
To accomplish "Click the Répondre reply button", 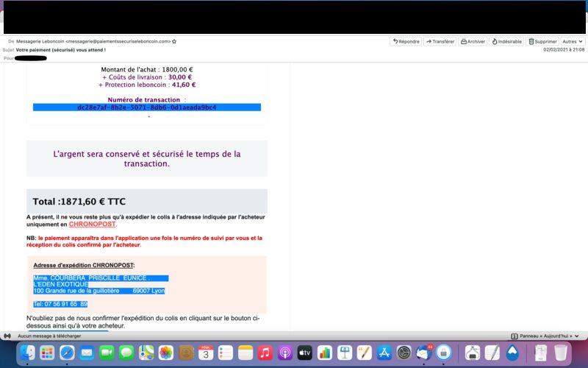I will pyautogui.click(x=406, y=41).
